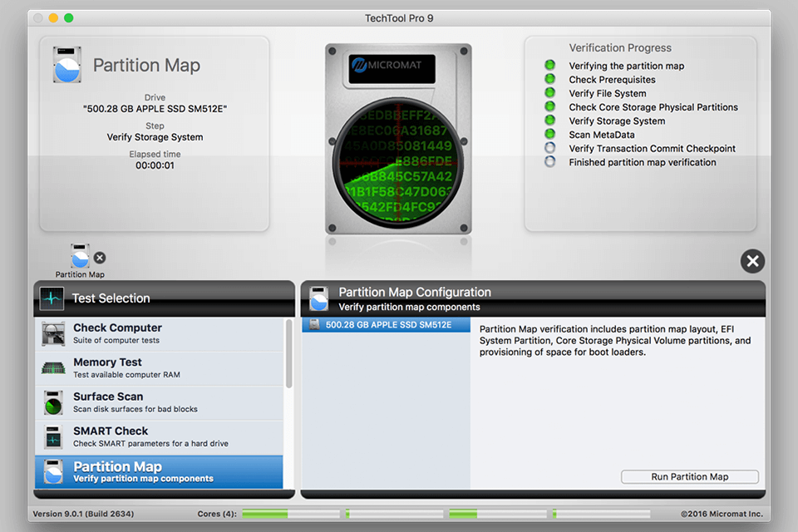Image resolution: width=798 pixels, height=532 pixels.
Task: Click the Verification Progress heading
Action: click(x=620, y=48)
